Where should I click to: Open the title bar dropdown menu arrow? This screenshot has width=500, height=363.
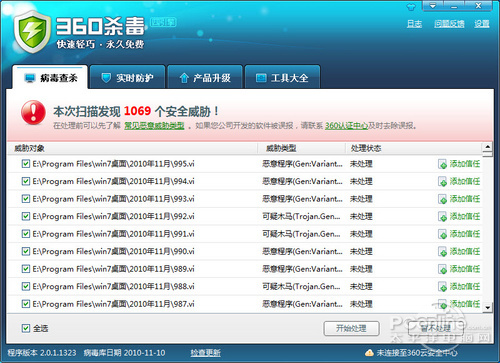[433, 6]
